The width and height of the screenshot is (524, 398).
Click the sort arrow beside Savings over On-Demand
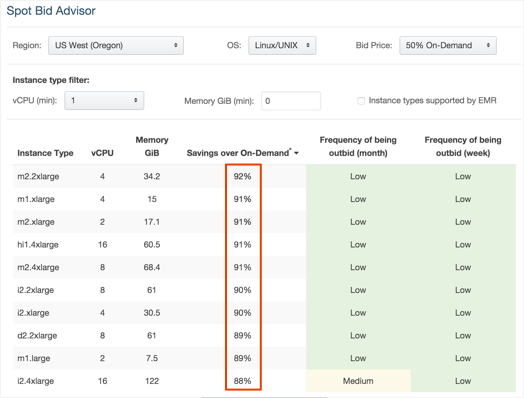(296, 153)
